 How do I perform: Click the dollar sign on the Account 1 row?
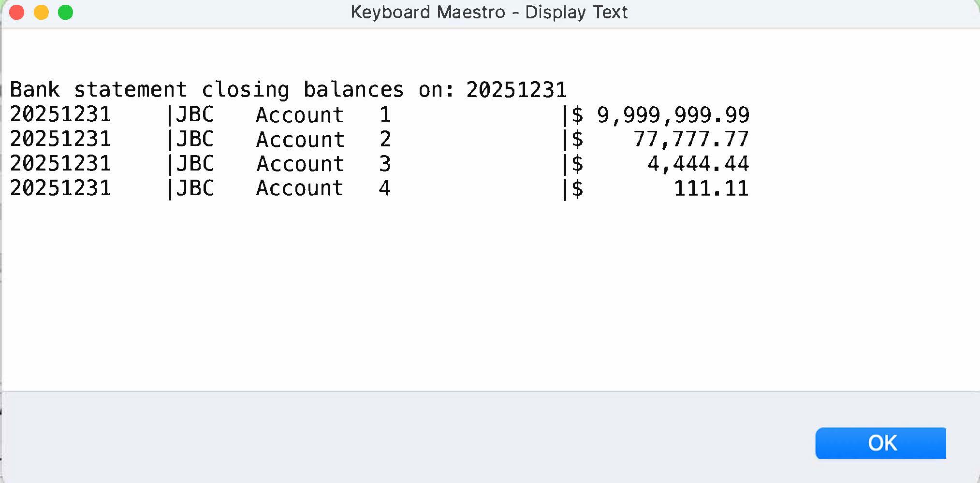(x=577, y=115)
